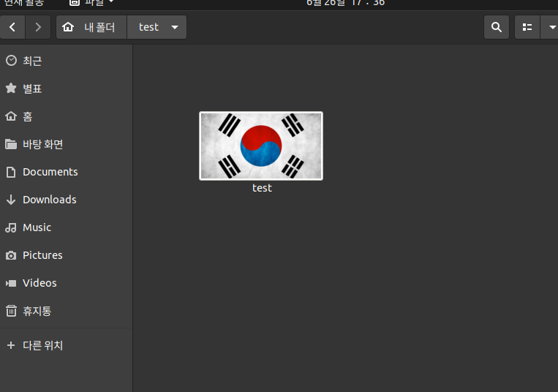Open Documents in the sidebar

coord(67,172)
